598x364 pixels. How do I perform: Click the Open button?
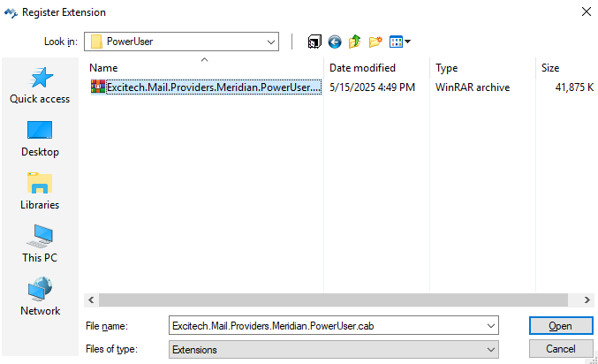(x=561, y=326)
